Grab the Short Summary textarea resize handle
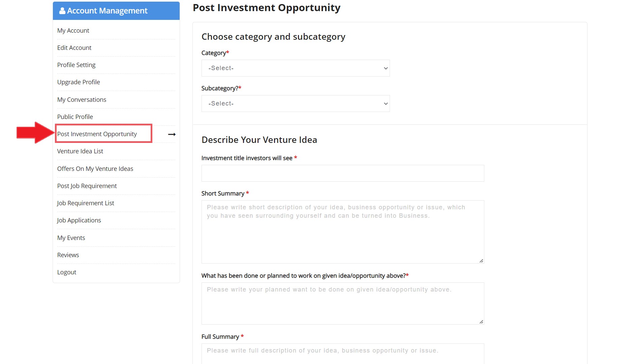Screen dimensions: 637x364 pyautogui.click(x=481, y=261)
